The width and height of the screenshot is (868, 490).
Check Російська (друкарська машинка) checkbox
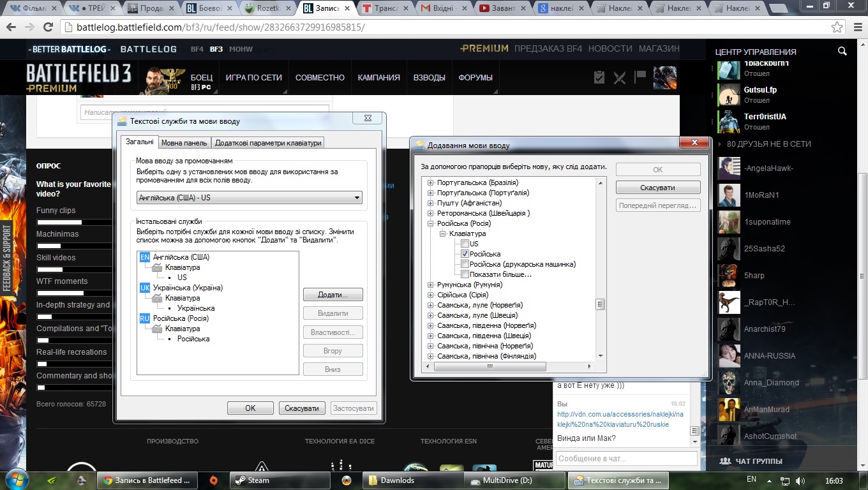click(465, 264)
